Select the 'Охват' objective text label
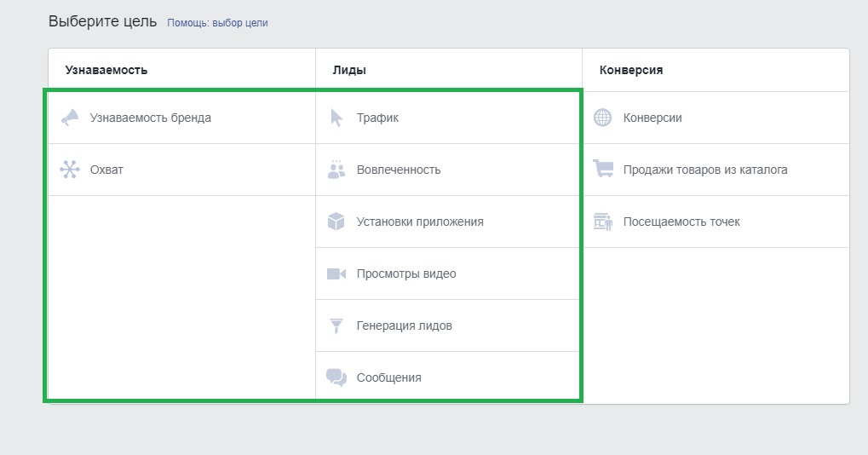 pyautogui.click(x=106, y=170)
